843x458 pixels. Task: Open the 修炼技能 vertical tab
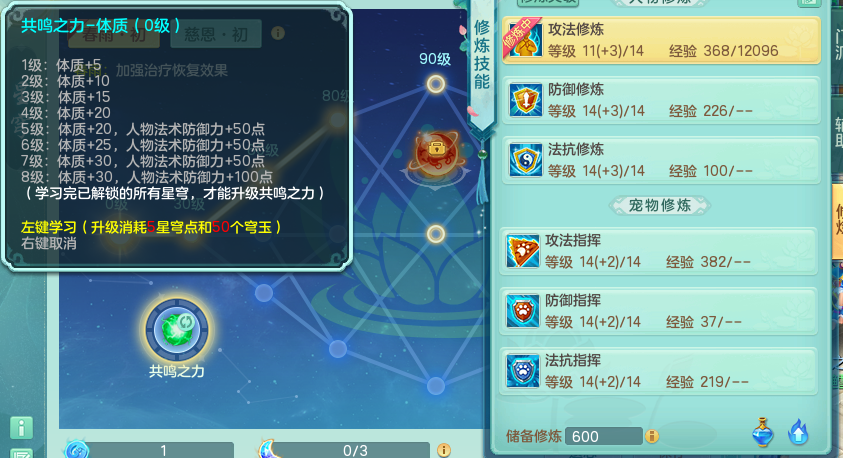(x=482, y=55)
